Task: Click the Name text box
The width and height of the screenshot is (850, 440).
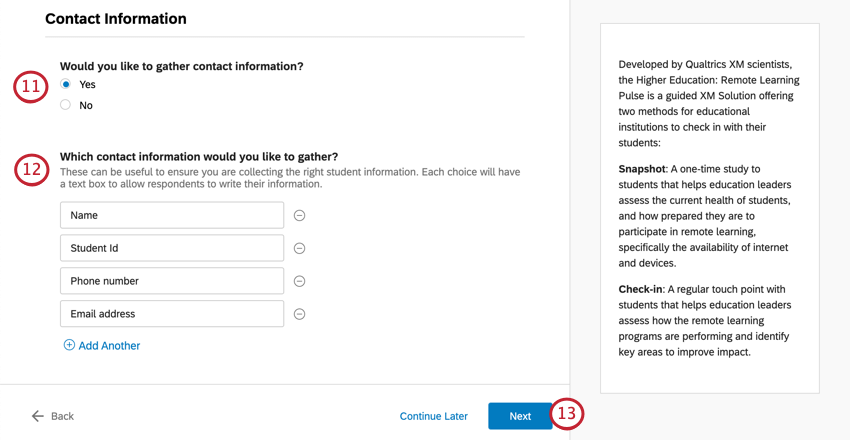Action: pyautogui.click(x=172, y=215)
